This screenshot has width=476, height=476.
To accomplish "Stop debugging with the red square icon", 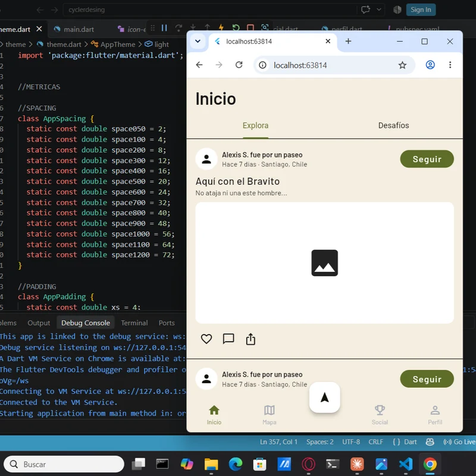I will click(x=250, y=27).
